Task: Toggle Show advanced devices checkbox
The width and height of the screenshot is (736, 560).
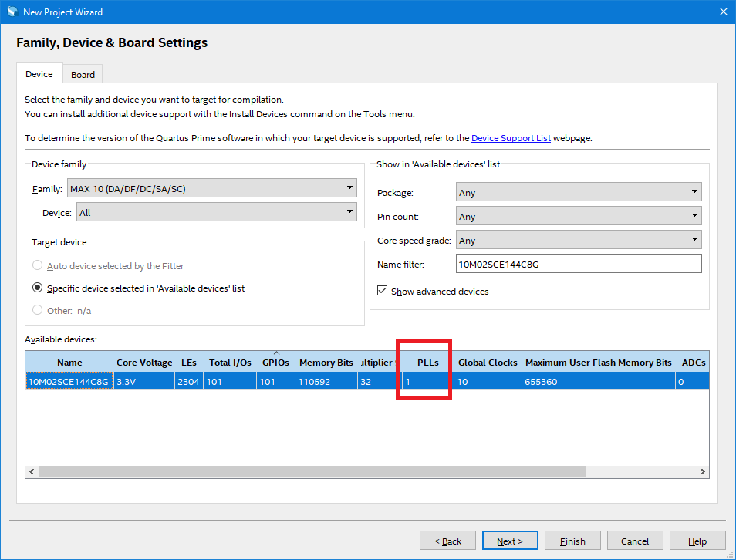Action: [383, 292]
